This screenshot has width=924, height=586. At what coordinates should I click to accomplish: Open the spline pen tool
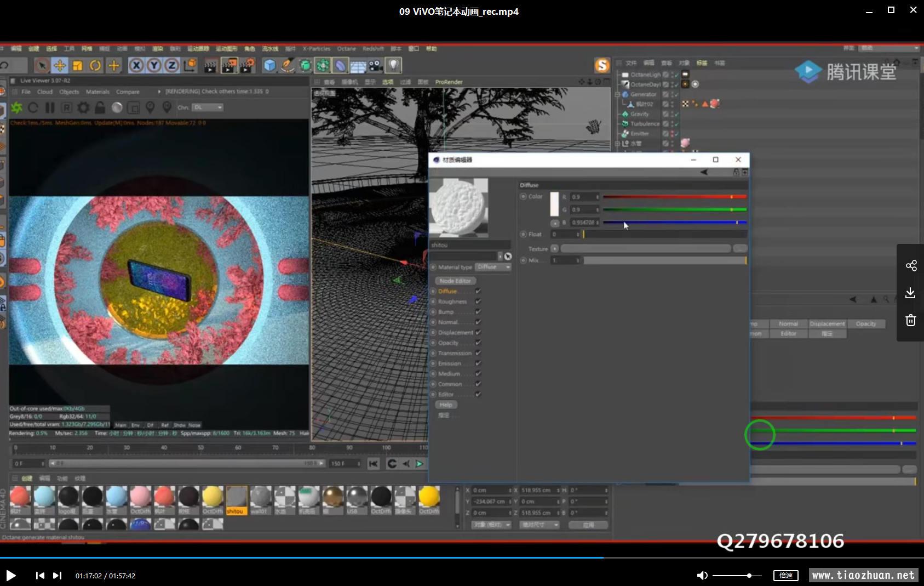coord(288,66)
